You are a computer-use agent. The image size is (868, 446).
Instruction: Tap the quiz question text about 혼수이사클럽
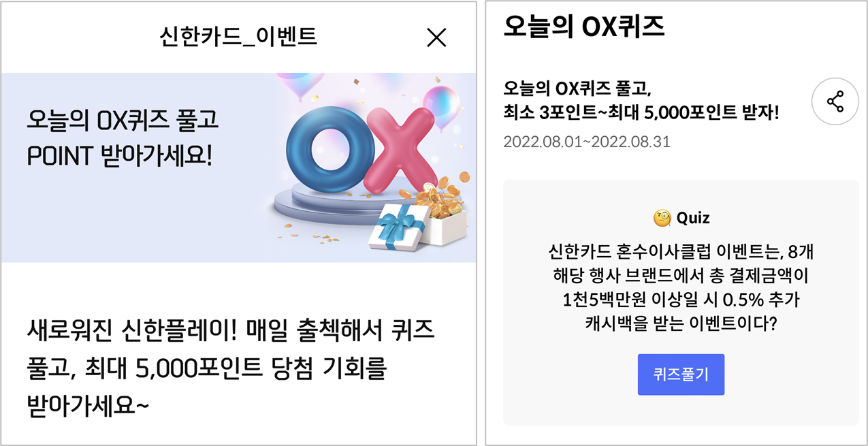click(681, 288)
